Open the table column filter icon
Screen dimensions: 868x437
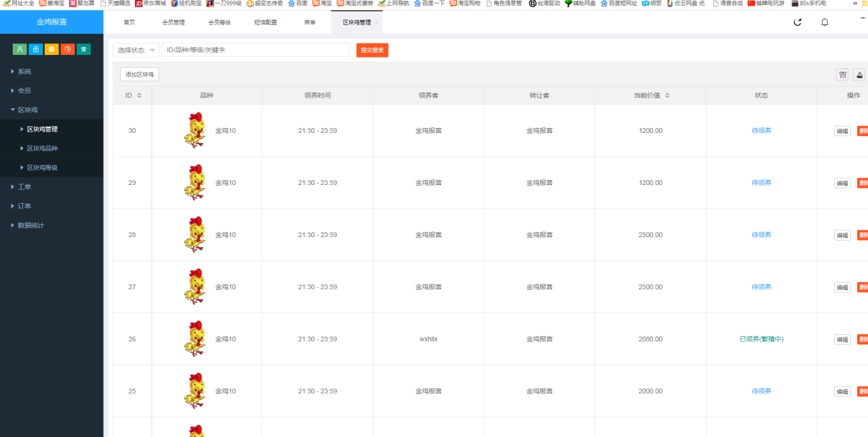pos(842,75)
